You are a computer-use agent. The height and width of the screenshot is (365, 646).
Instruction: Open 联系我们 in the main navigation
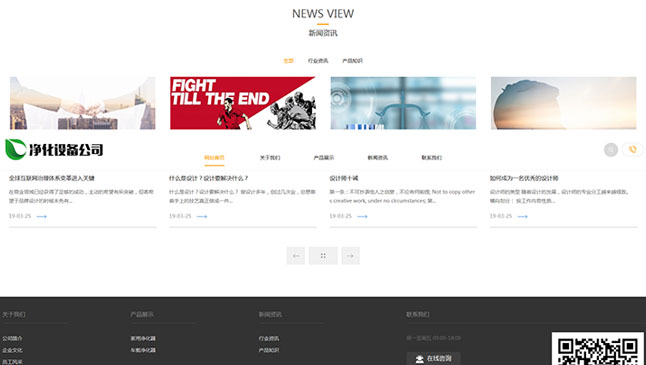point(431,158)
